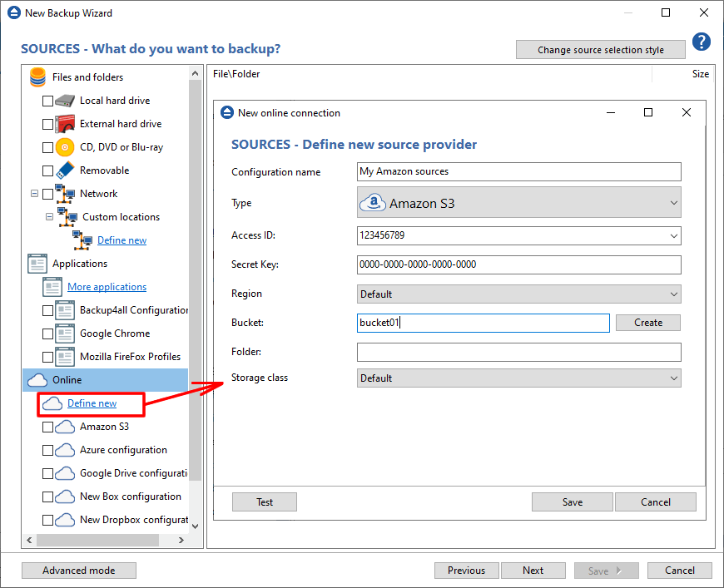Click the External hard drive icon
Viewport: 724px width, 588px height.
(x=65, y=124)
